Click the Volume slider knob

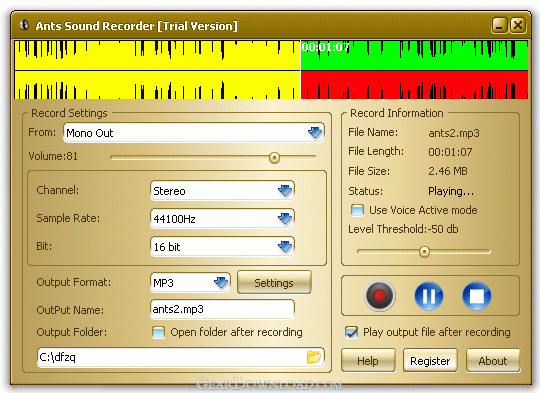[x=274, y=158]
